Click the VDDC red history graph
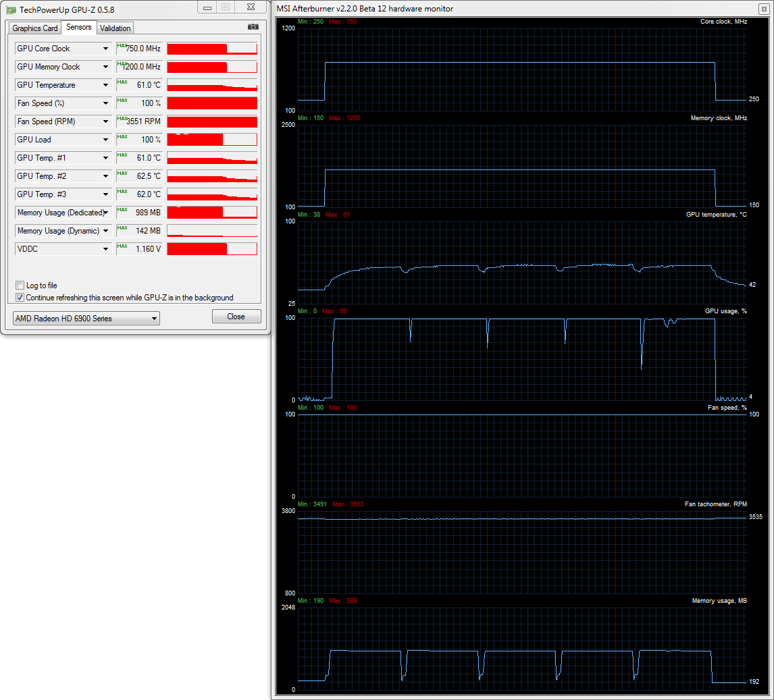774x700 pixels. (212, 249)
